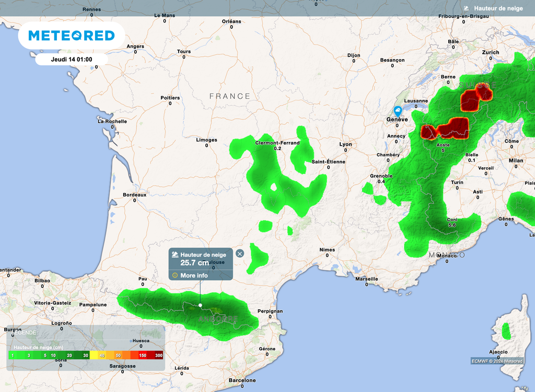Click the Toulouse city label
This screenshot has height=392, width=535.
[x=215, y=262]
